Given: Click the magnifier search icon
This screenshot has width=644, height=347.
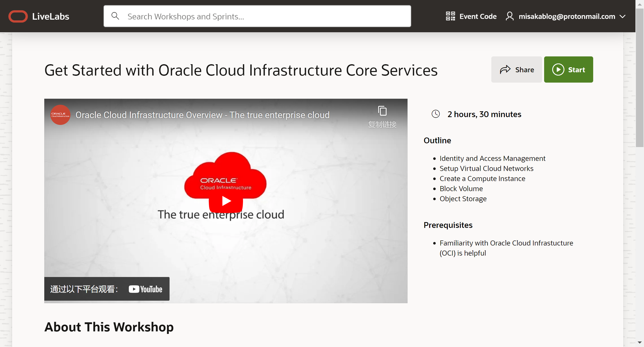Looking at the screenshot, I should pyautogui.click(x=115, y=16).
